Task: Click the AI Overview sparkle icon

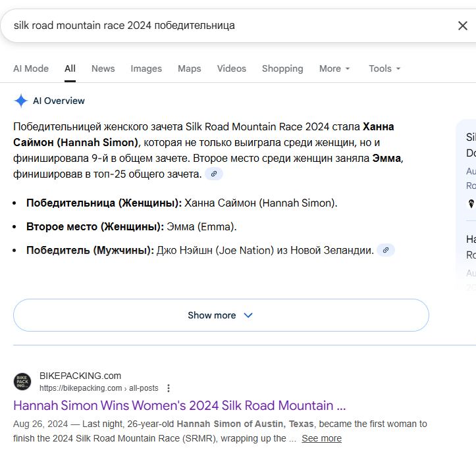Action: [x=21, y=101]
